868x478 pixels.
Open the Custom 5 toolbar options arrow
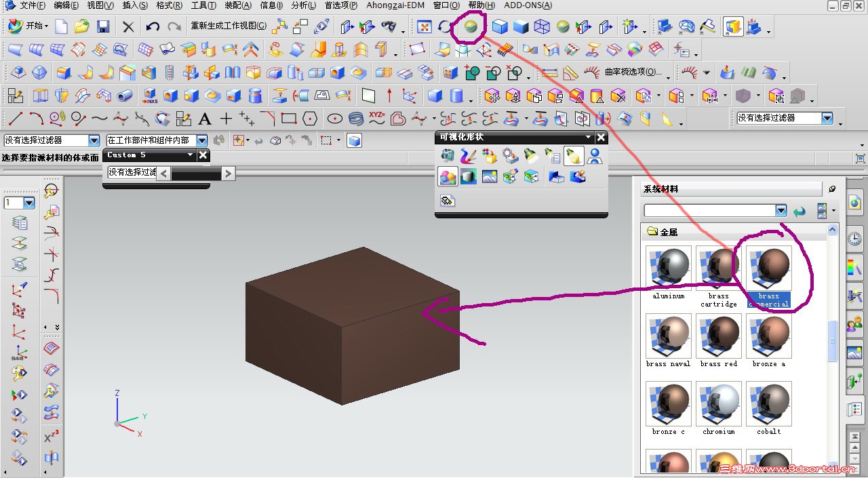(191, 155)
